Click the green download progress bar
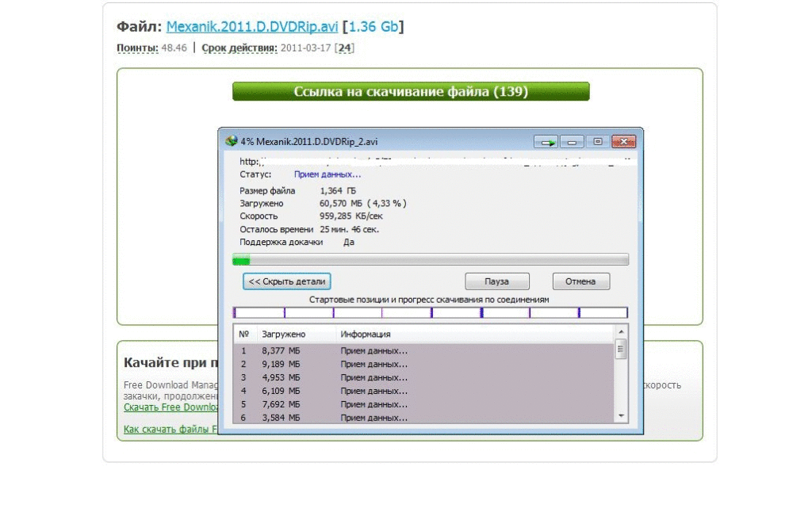 (x=430, y=259)
